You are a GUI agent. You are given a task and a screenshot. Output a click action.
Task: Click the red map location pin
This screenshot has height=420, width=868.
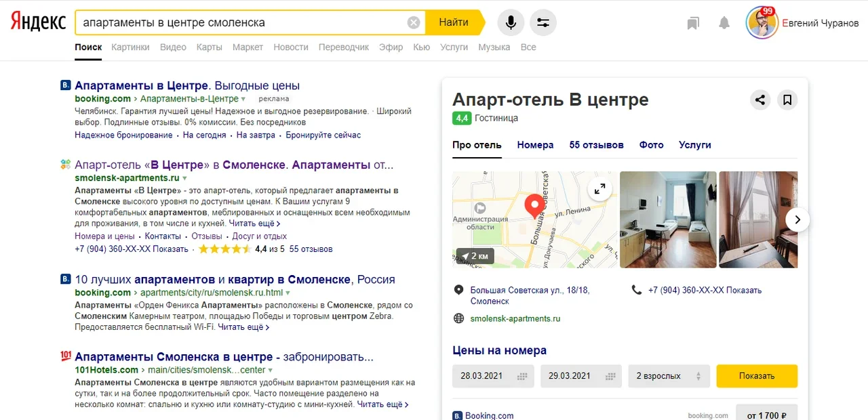(534, 206)
